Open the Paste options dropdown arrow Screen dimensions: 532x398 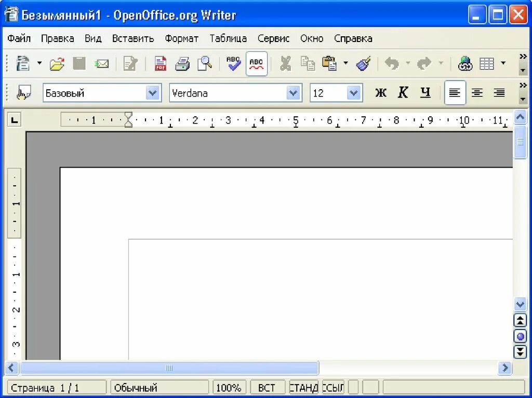click(x=345, y=63)
